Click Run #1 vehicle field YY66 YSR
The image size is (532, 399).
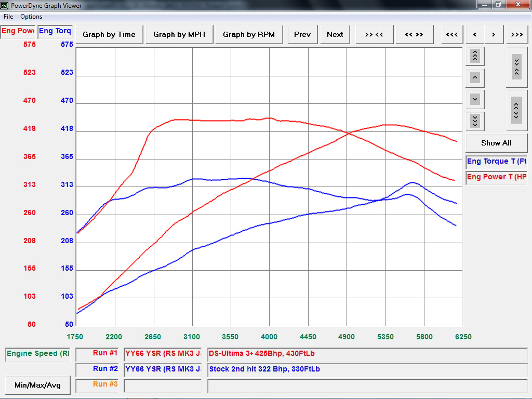tap(163, 354)
